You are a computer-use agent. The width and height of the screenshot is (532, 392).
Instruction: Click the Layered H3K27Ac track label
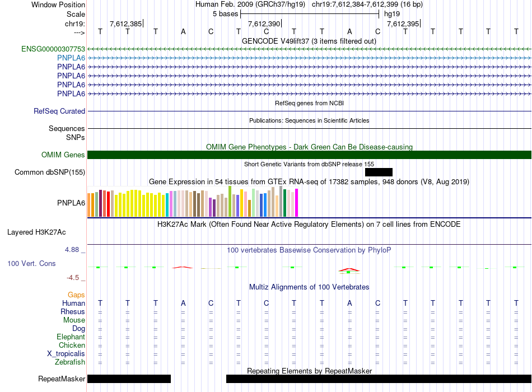pyautogui.click(x=36, y=232)
